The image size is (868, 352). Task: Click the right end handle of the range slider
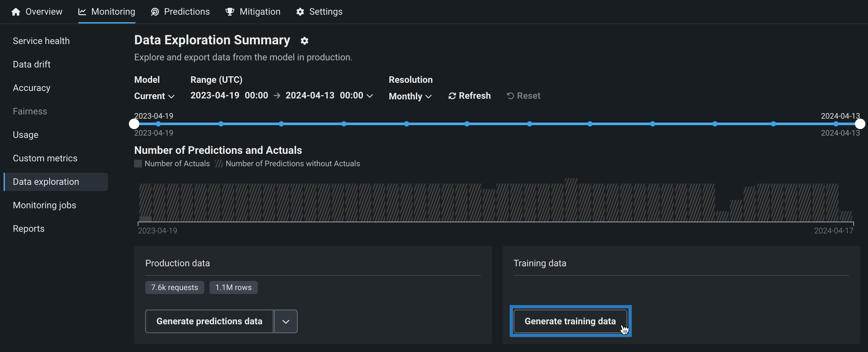coord(860,124)
